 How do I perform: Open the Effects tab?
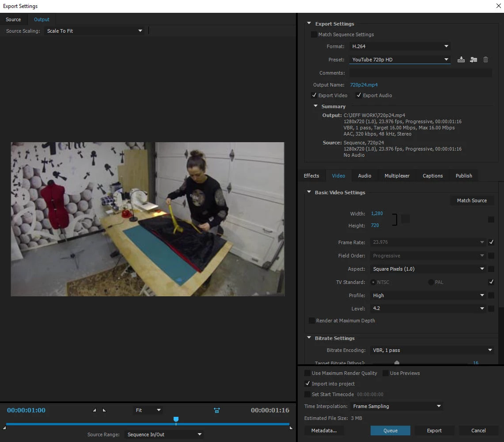tap(311, 176)
